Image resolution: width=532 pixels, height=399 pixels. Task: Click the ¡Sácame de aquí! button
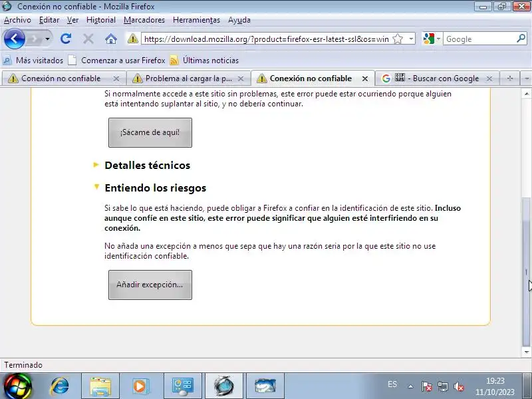pos(150,132)
